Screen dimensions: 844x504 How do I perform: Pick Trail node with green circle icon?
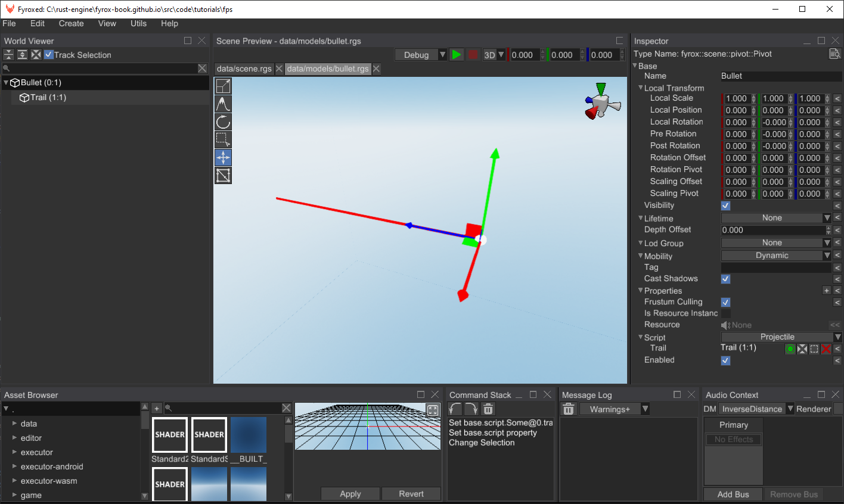tap(790, 349)
